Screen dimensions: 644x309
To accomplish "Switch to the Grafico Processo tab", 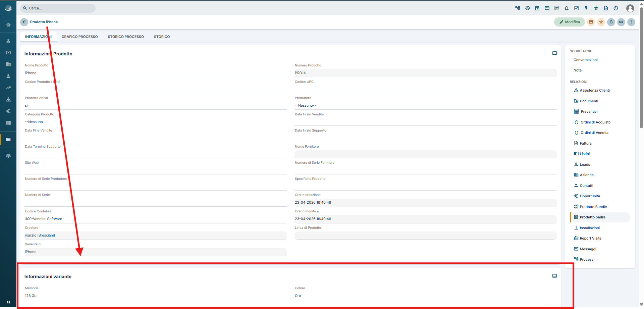I will pyautogui.click(x=80, y=37).
